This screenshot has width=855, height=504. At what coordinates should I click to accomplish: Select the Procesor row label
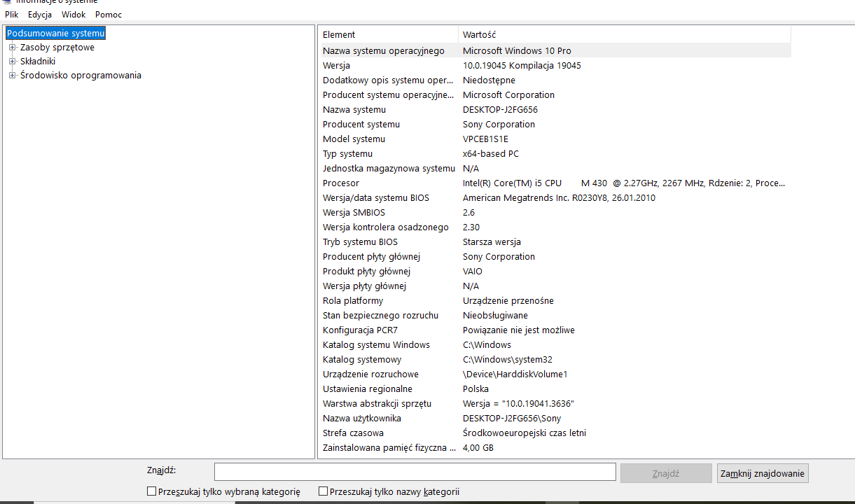click(341, 183)
